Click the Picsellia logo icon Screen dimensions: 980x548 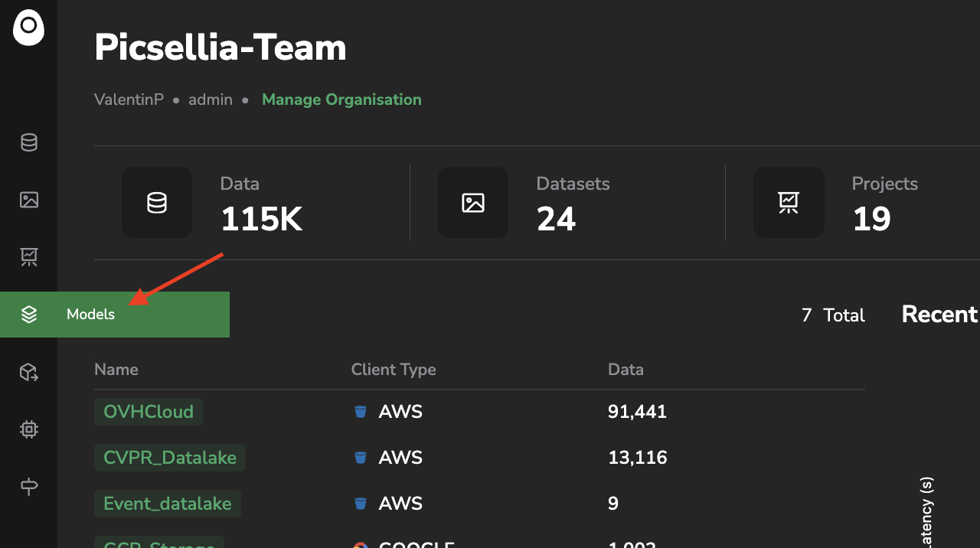coord(28,28)
